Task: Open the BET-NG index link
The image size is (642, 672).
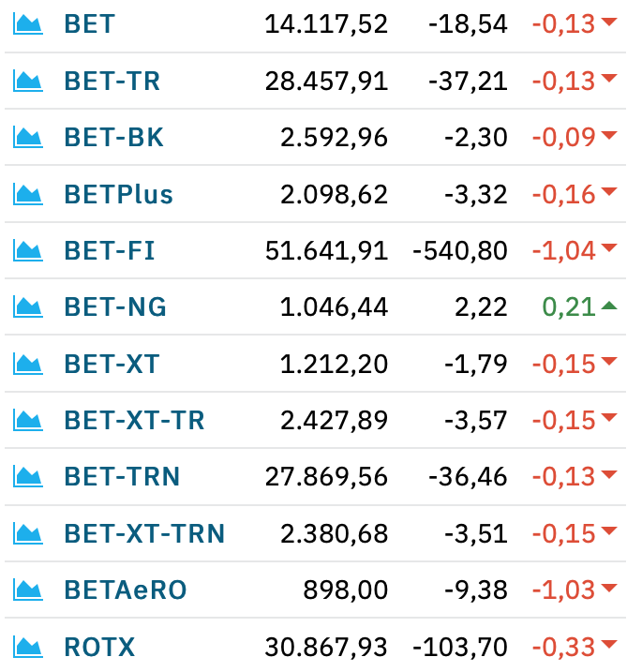Action: (x=115, y=306)
